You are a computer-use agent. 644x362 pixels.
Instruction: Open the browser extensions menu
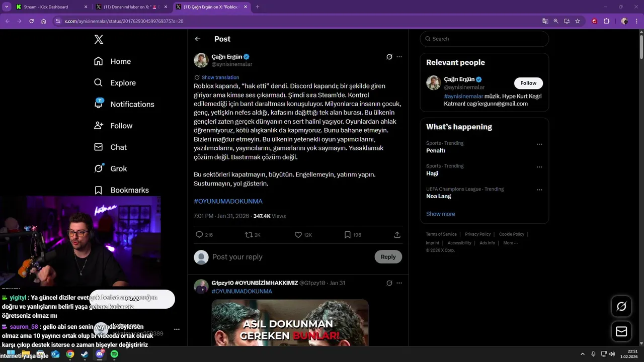607,21
